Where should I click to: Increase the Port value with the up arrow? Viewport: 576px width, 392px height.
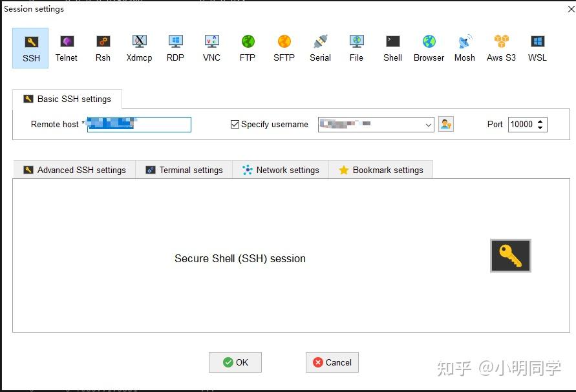point(541,121)
